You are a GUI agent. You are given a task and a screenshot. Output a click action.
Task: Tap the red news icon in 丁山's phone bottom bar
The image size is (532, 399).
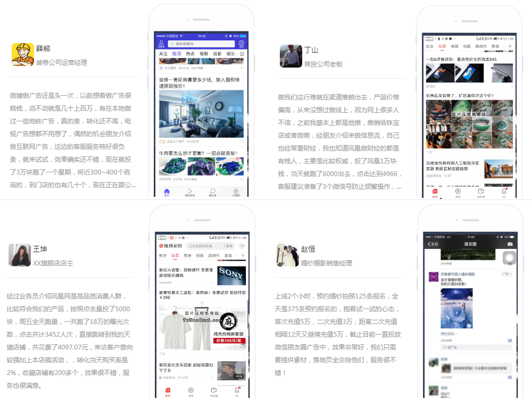(435, 193)
